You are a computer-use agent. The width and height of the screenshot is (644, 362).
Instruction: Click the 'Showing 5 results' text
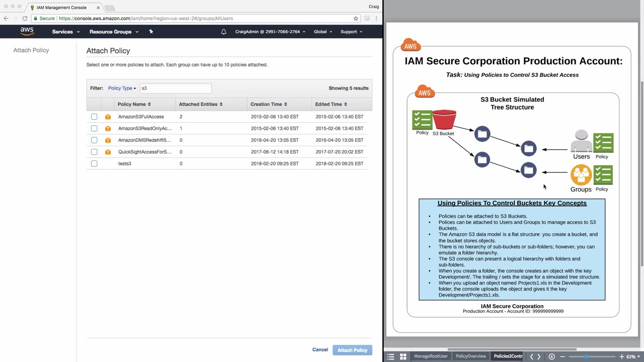tap(349, 88)
